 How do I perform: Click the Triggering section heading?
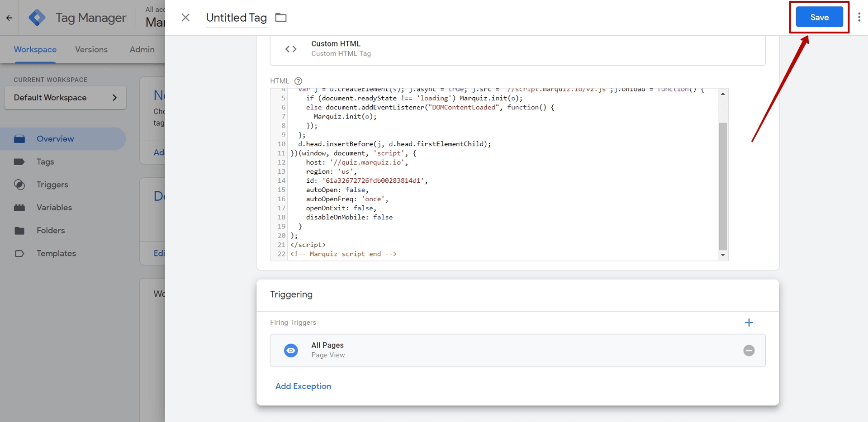click(291, 294)
